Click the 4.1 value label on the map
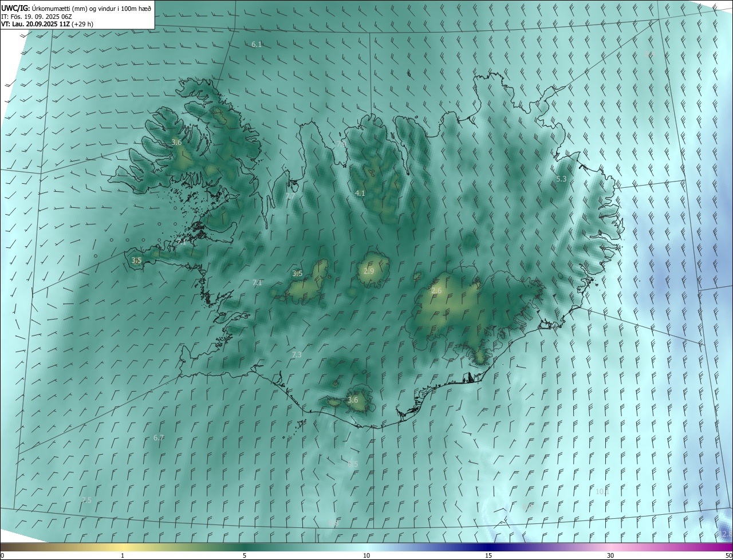 (x=360, y=193)
